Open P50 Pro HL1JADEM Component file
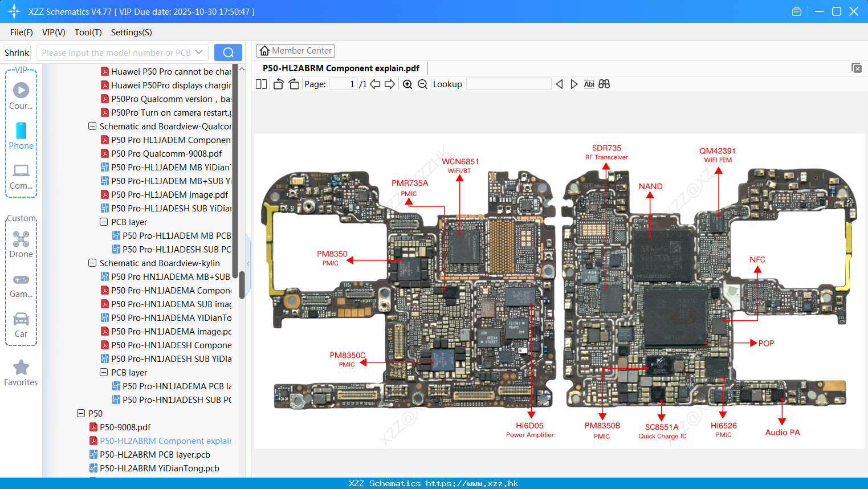 click(166, 140)
